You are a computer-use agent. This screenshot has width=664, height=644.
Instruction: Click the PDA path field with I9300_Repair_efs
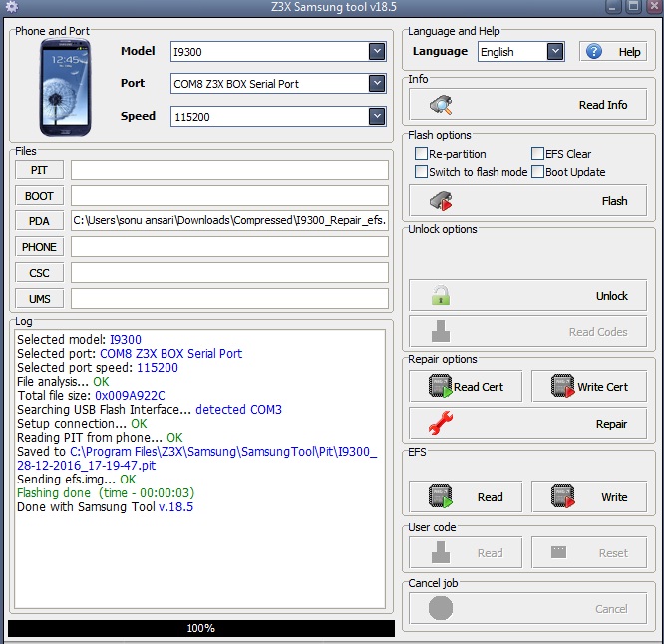(229, 221)
